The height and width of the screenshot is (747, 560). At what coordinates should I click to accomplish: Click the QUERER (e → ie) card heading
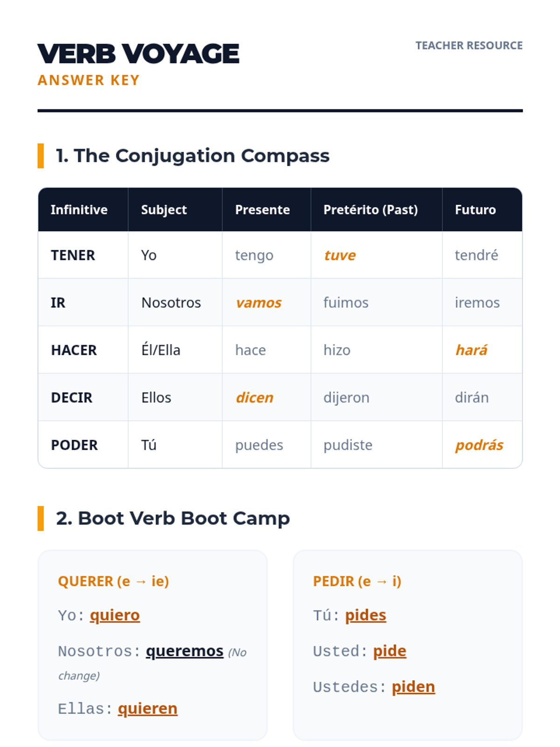[x=113, y=581]
